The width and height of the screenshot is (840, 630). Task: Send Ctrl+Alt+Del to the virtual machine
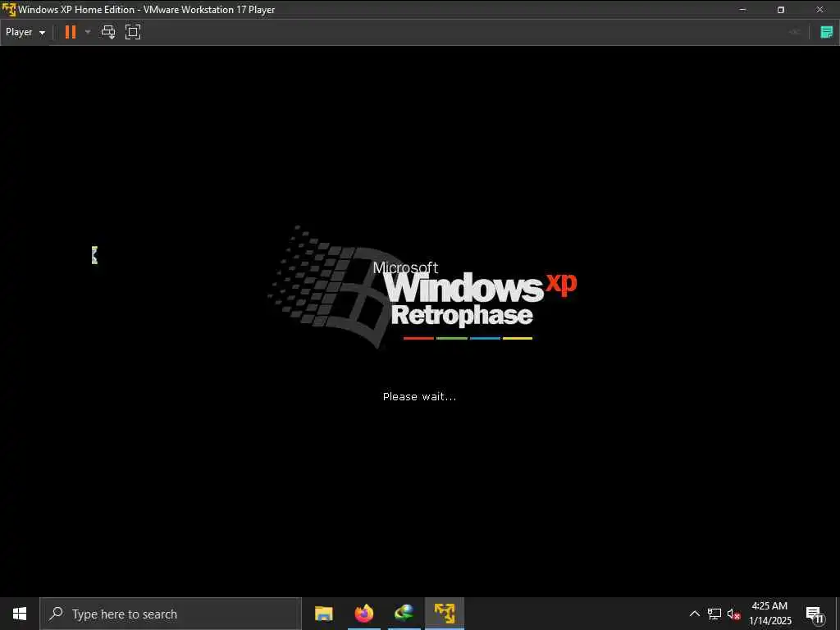[108, 32]
